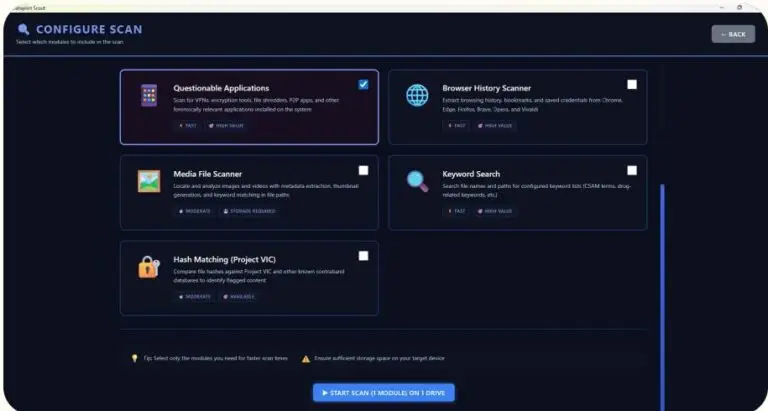
Task: Enable the Keyword Search module checkbox
Action: 631,170
